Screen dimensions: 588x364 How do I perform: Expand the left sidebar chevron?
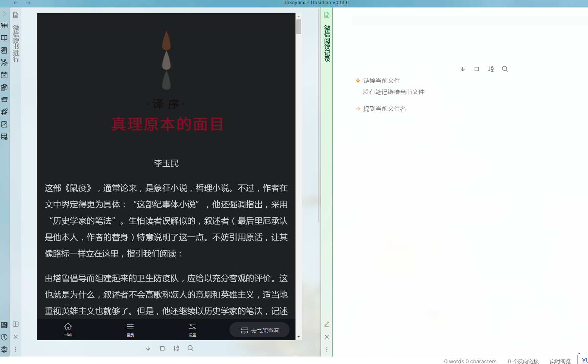click(4, 14)
